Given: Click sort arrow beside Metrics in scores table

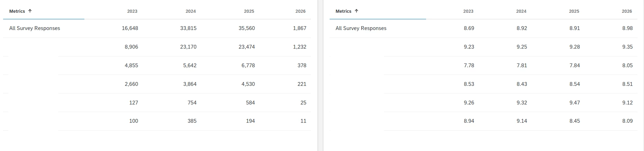Looking at the screenshot, I should click(x=357, y=11).
